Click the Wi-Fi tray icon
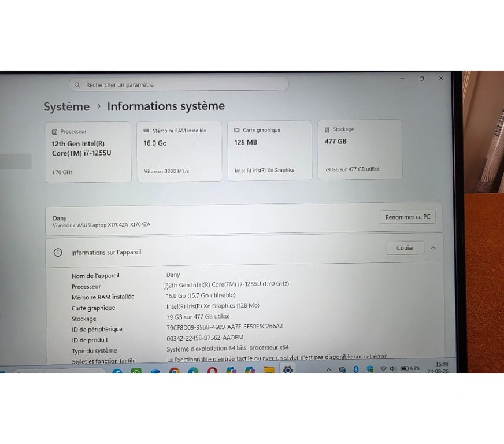The image size is (504, 444). coord(383,368)
